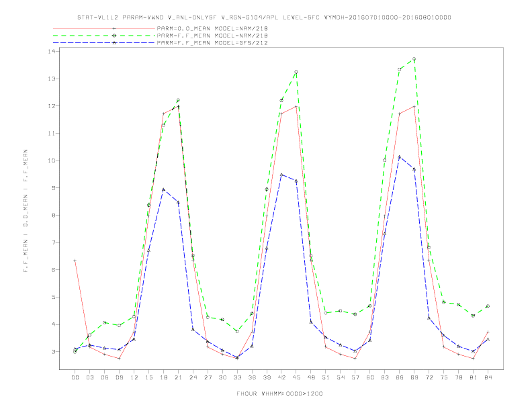532x411 pixels.
Task: Click x-axis forecast hour label 51
Action: tap(326, 377)
